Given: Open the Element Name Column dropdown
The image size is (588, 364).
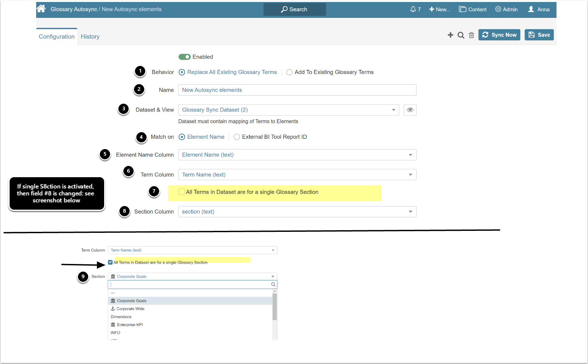Looking at the screenshot, I should tap(410, 155).
